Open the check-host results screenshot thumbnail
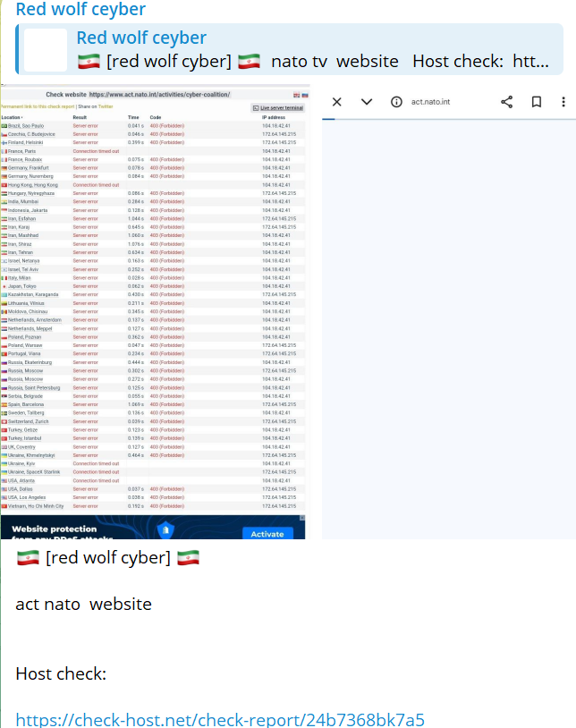The image size is (576, 728). pos(153,313)
